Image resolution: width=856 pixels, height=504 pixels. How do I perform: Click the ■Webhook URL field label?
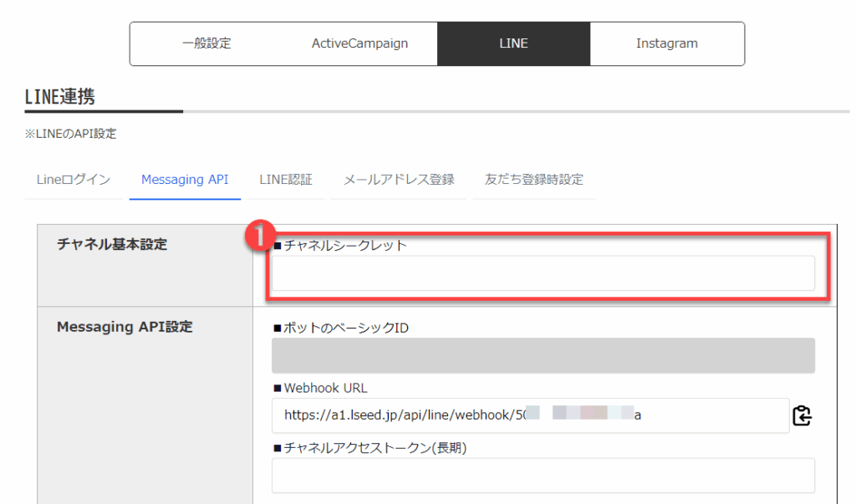click(x=320, y=388)
